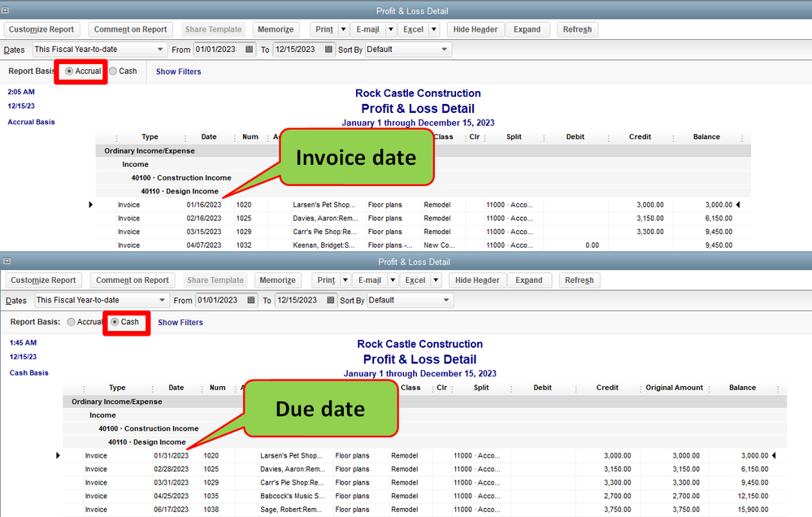This screenshot has width=812, height=517.
Task: Click Memorize in the lower report toolbar
Action: point(276,280)
